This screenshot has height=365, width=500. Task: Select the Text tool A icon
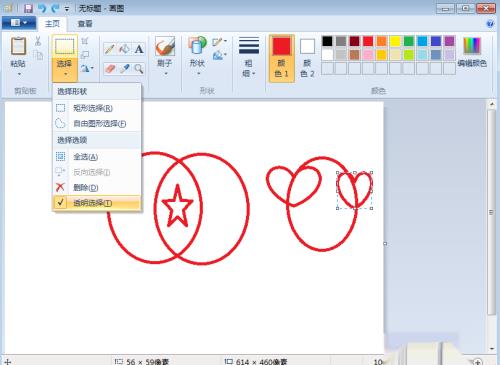[x=139, y=49]
